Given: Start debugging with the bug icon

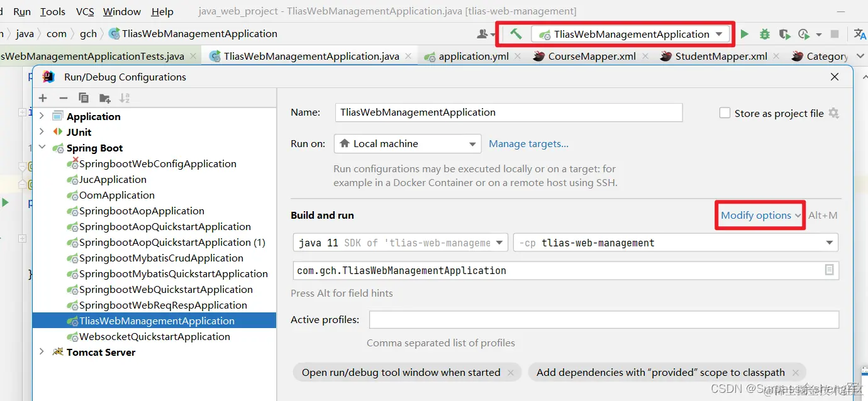Looking at the screenshot, I should pos(765,34).
